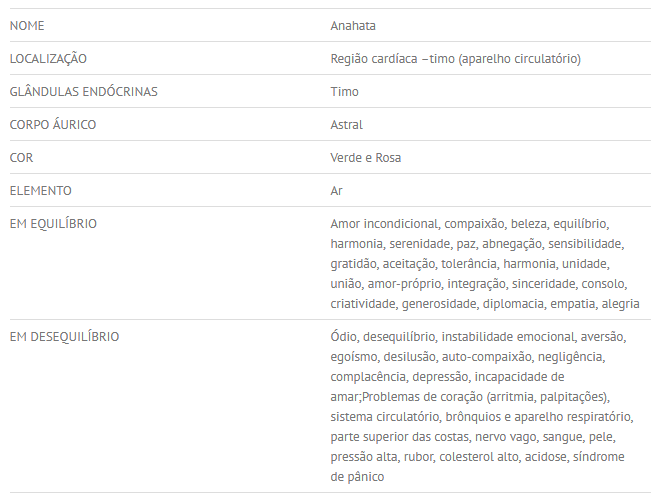The image size is (661, 501).
Task: Click the EM EQUILÍBRIO row label
Action: point(53,223)
